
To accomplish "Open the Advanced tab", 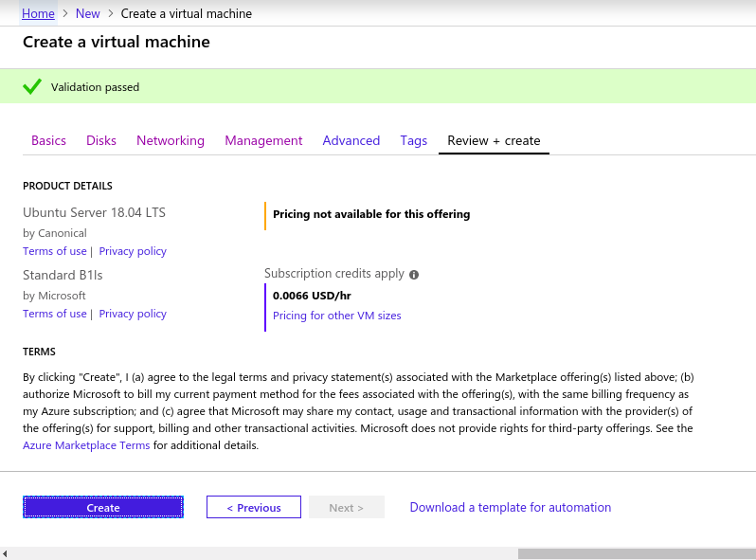I will point(351,140).
